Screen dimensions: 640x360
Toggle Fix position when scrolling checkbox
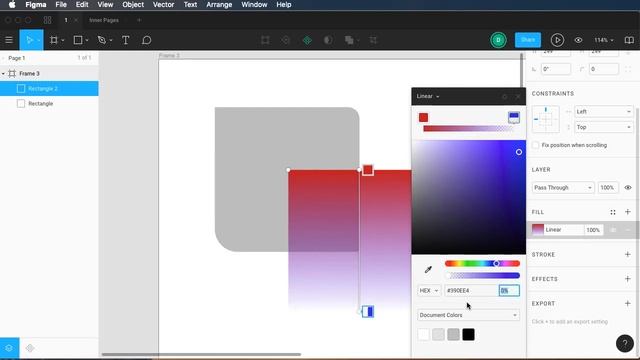[536, 145]
